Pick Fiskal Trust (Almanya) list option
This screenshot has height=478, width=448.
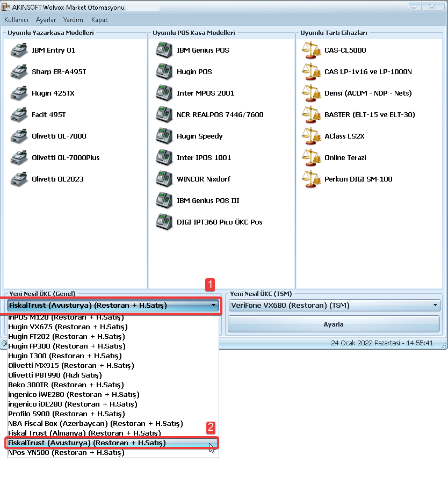click(113, 433)
